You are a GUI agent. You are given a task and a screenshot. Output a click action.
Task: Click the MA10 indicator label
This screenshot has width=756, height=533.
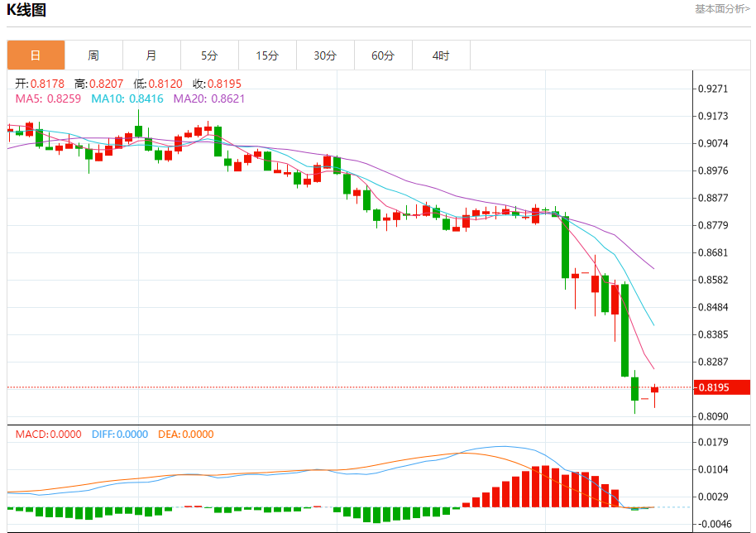point(127,98)
